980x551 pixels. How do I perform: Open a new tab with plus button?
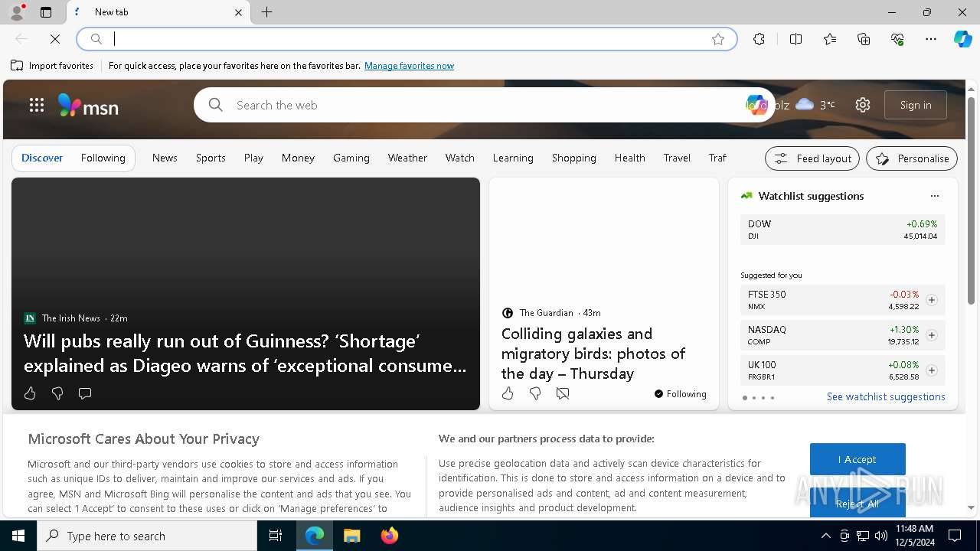266,12
